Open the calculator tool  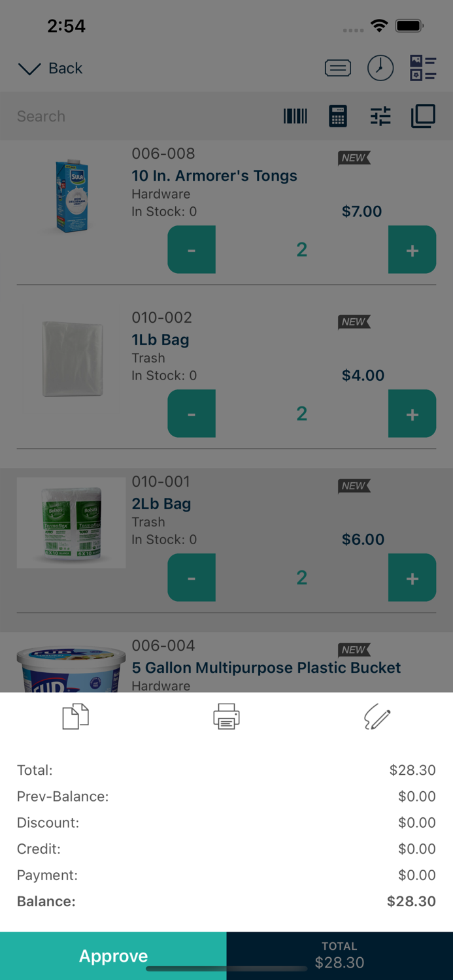click(x=337, y=116)
